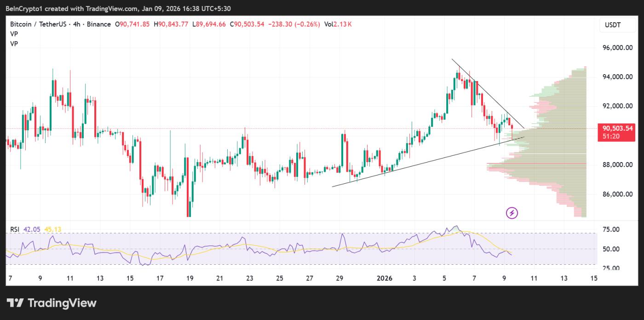Select the second VP indicator label
644x320 pixels.
pyautogui.click(x=14, y=44)
